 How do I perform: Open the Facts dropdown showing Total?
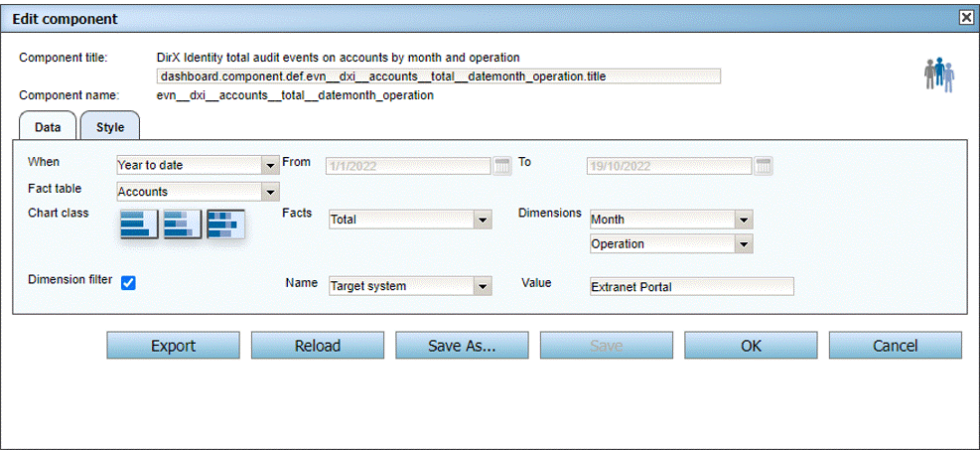(x=483, y=220)
